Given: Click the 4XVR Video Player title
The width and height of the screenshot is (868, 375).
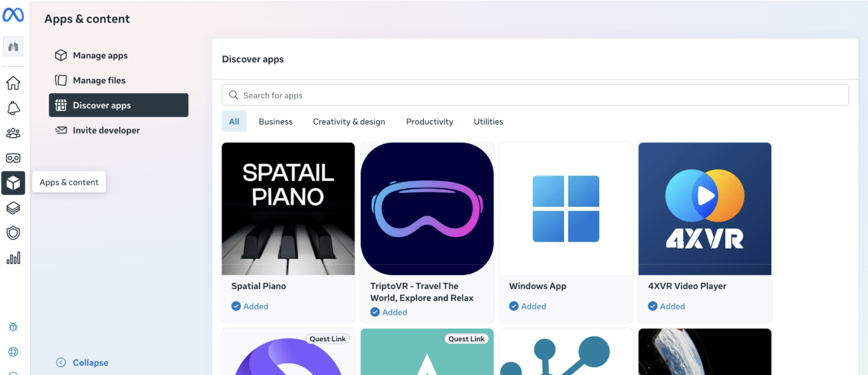Looking at the screenshot, I should coord(687,286).
